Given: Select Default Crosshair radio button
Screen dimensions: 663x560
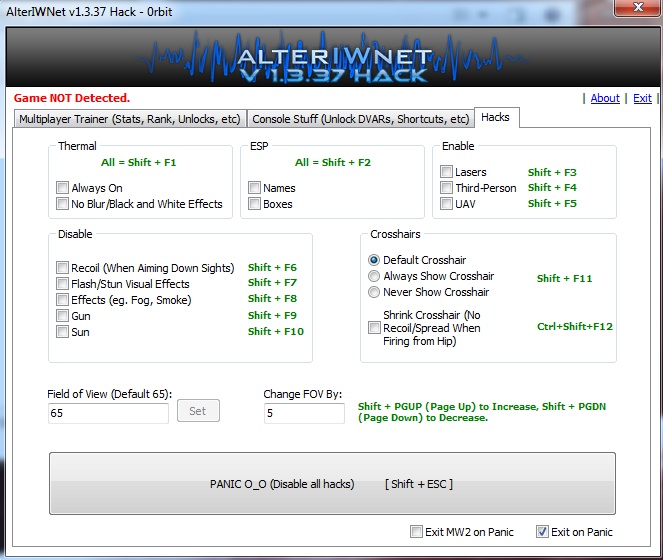Looking at the screenshot, I should coord(374,260).
